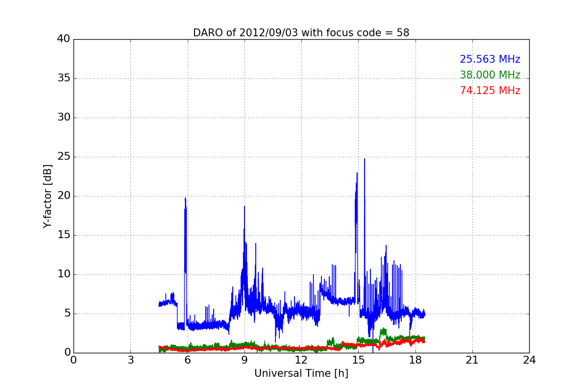Click the y-axis tick label 35

pos(64,78)
